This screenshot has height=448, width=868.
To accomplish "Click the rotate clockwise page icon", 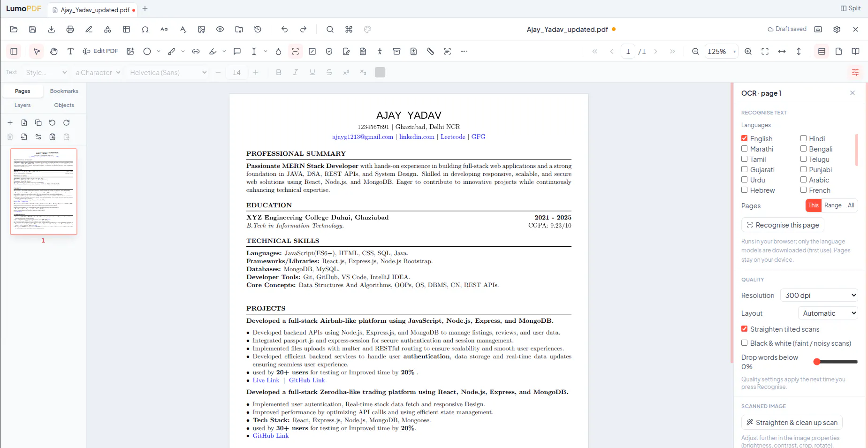I will (x=67, y=123).
